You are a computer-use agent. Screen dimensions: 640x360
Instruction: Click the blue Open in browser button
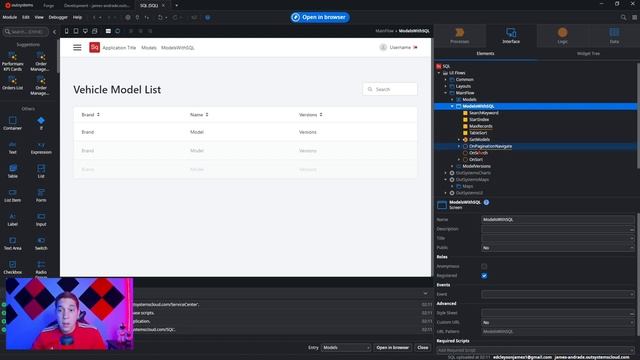point(320,17)
